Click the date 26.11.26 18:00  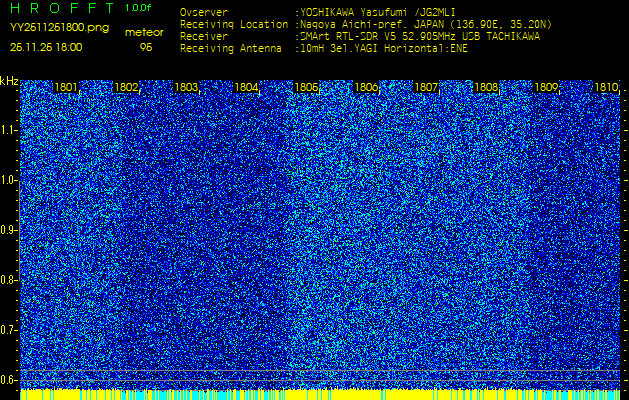pos(46,47)
